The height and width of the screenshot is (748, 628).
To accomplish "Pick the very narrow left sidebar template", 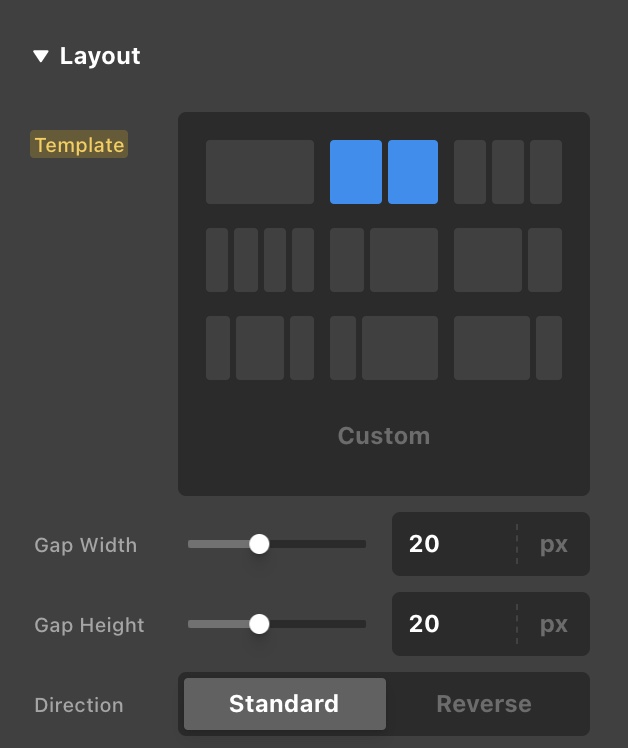I will click(x=384, y=348).
